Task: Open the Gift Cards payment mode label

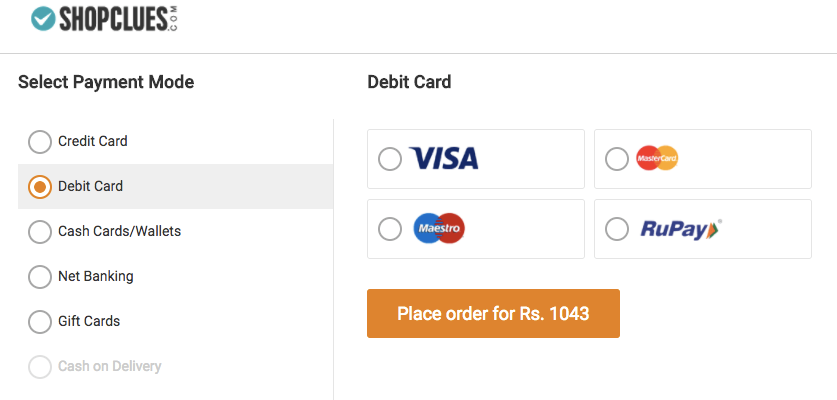Action: click(x=89, y=321)
